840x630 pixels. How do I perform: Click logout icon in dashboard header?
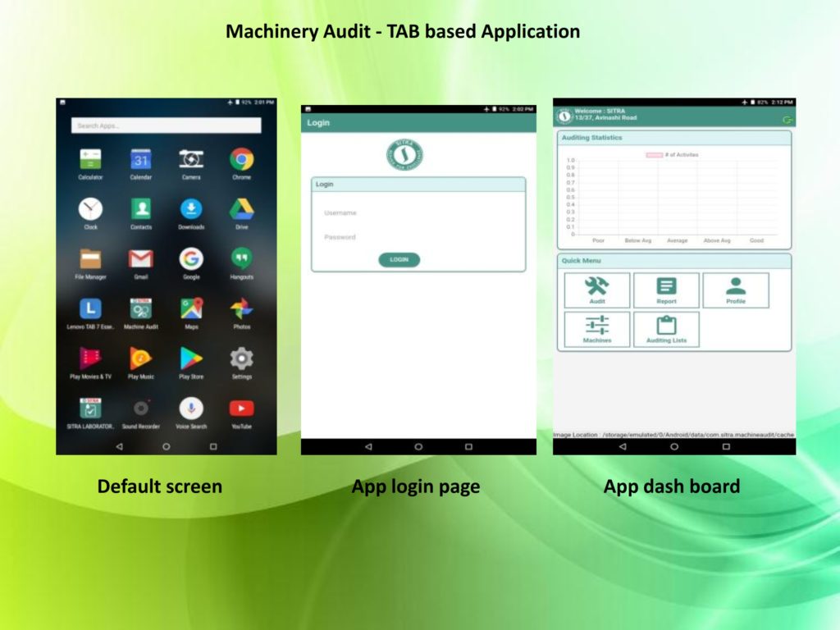point(787,120)
